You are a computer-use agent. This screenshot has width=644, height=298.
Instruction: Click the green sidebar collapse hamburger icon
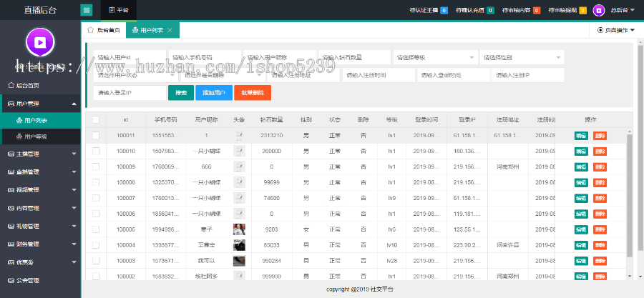coord(87,10)
